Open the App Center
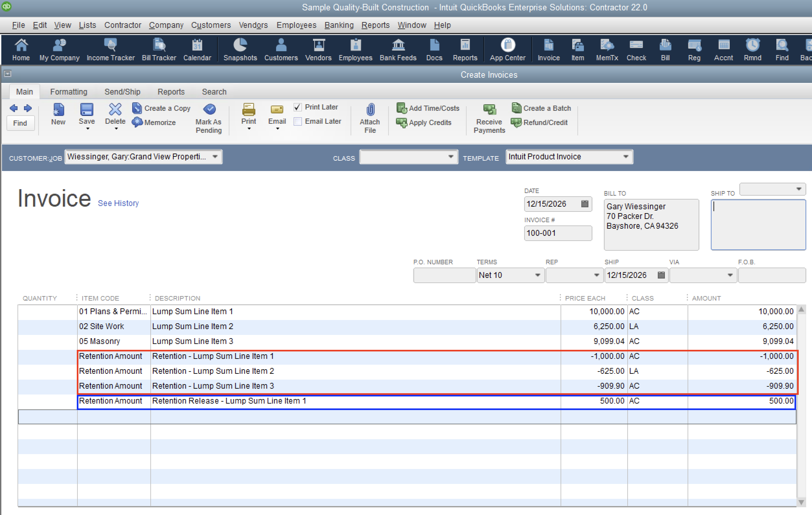Image resolution: width=812 pixels, height=515 pixels. pos(507,50)
